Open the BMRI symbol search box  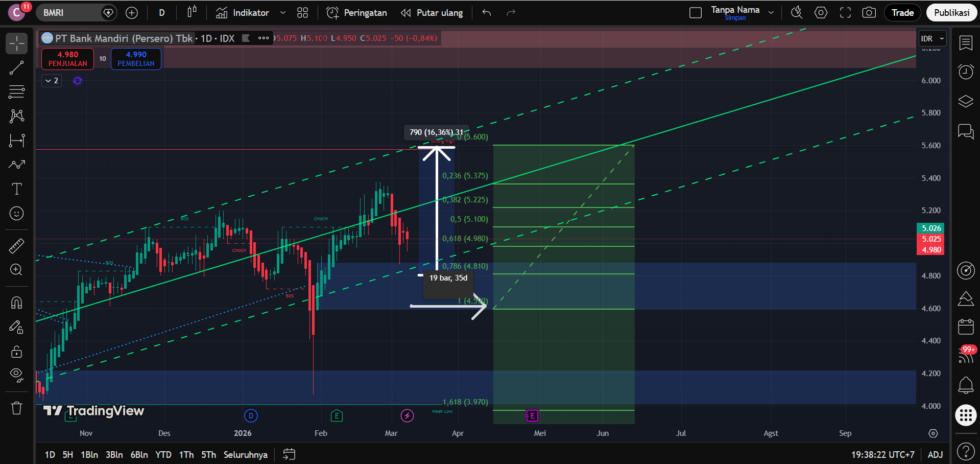[77, 13]
